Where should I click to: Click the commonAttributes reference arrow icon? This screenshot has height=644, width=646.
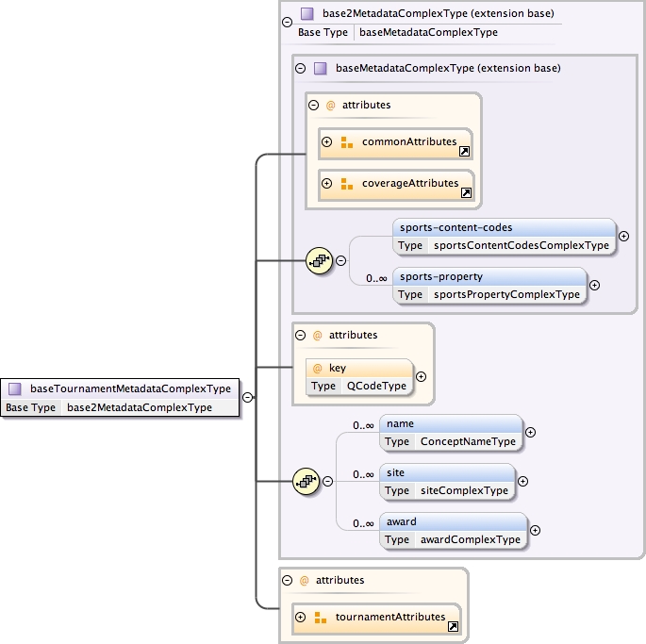point(464,151)
